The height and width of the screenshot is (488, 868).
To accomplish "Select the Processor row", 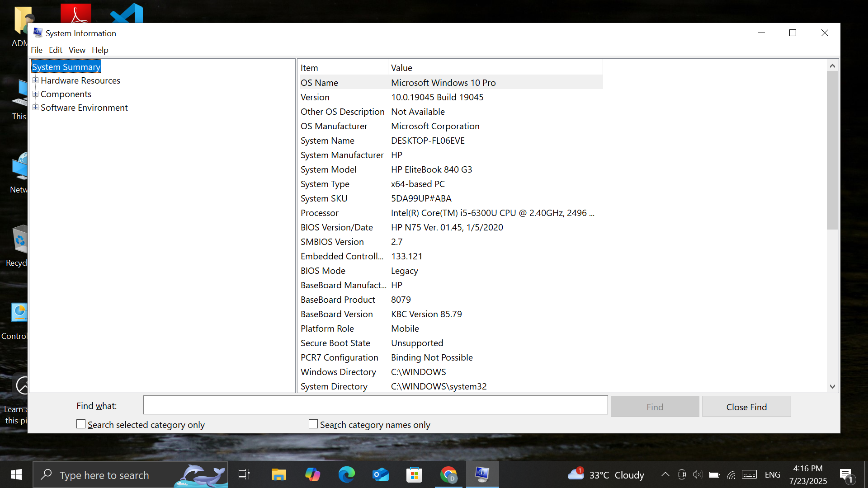I will click(x=450, y=213).
